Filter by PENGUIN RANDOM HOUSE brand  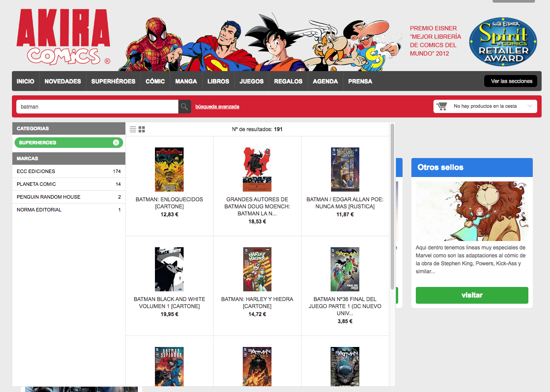coord(69,197)
